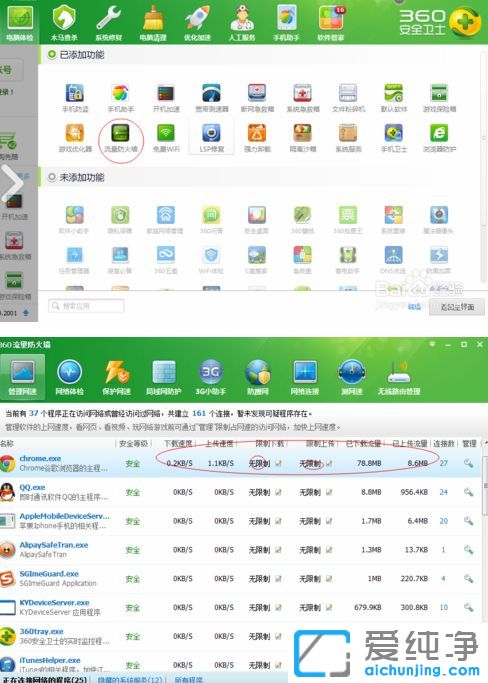Launch the 免费WiFi tool

[166, 139]
